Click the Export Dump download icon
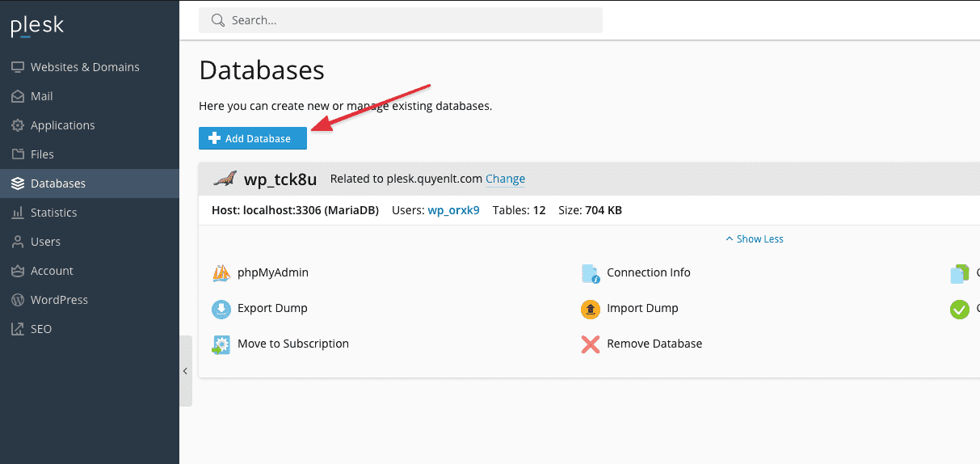The image size is (980, 464). pyautogui.click(x=221, y=309)
